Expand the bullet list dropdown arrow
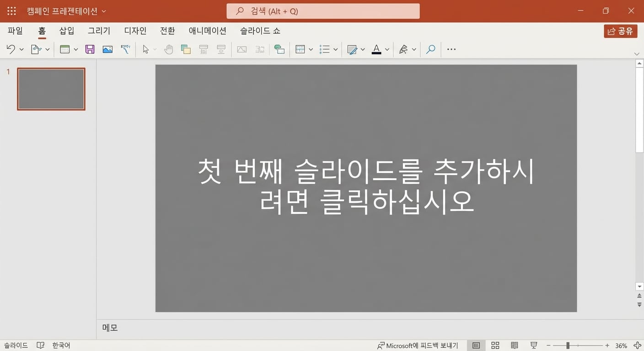Viewport: 644px width, 351px height. 335,49
